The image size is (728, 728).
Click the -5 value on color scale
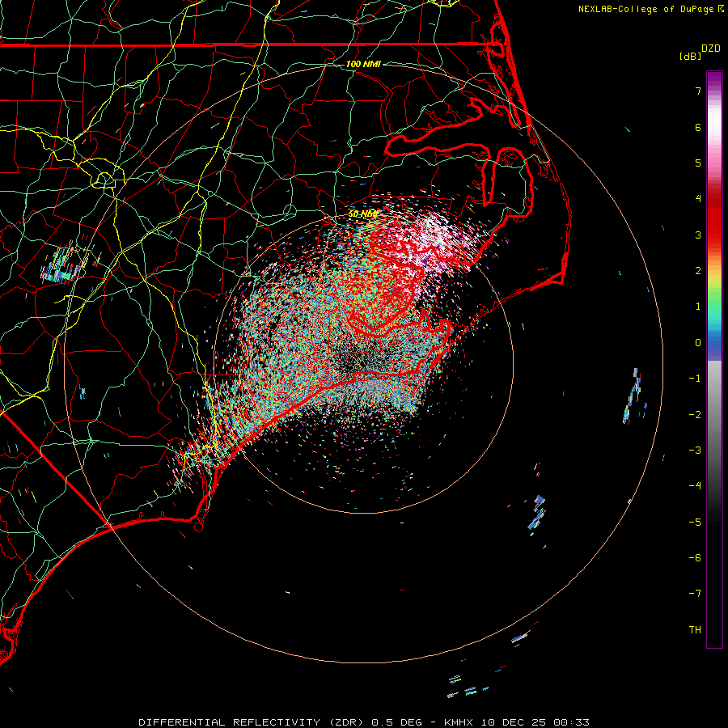[695, 523]
